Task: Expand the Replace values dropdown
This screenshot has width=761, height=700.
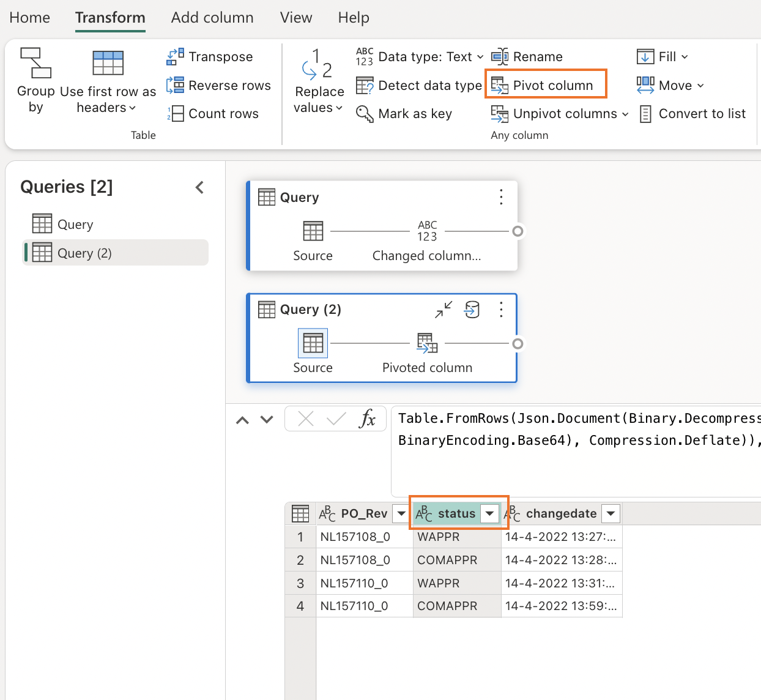Action: pyautogui.click(x=340, y=108)
